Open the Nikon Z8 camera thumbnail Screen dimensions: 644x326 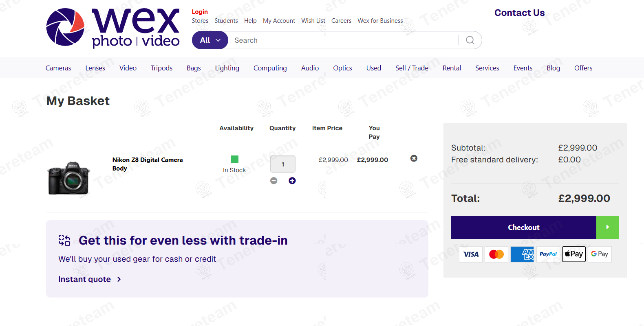coord(68,178)
